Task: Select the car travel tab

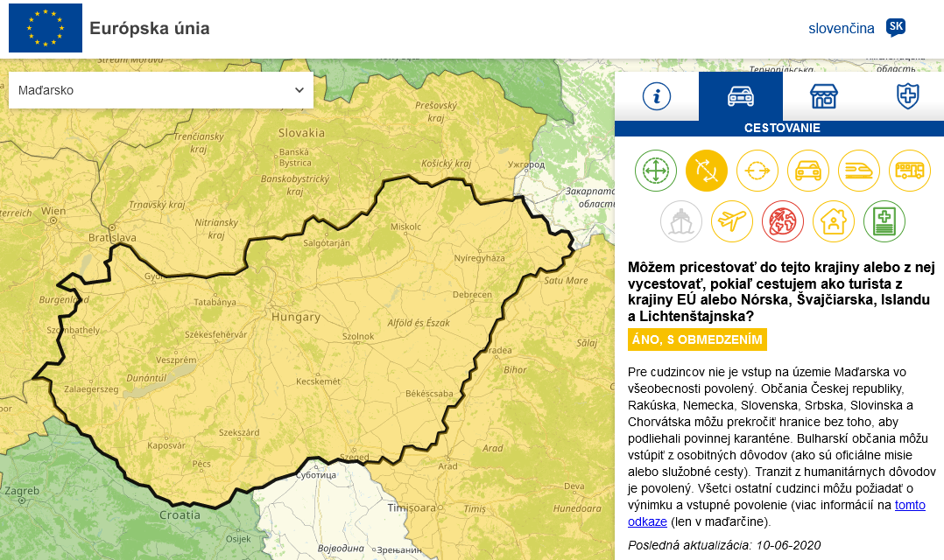Action: click(740, 96)
